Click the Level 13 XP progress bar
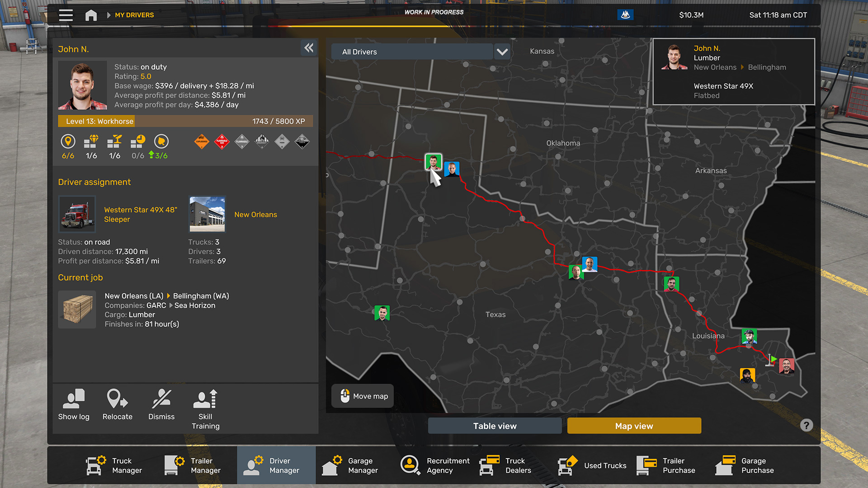The height and width of the screenshot is (488, 868). [185, 121]
